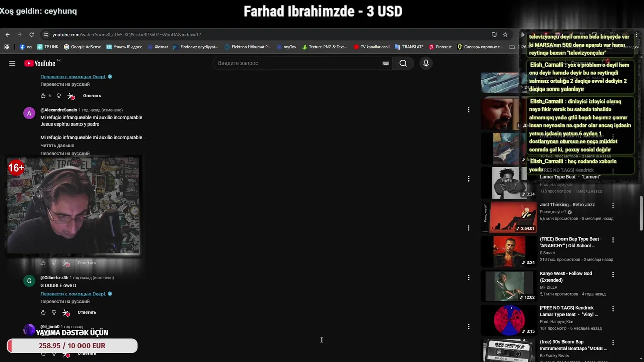Open options for the 'Vinyl' type beat video
This screenshot has height=362, width=644.
pos(613,308)
